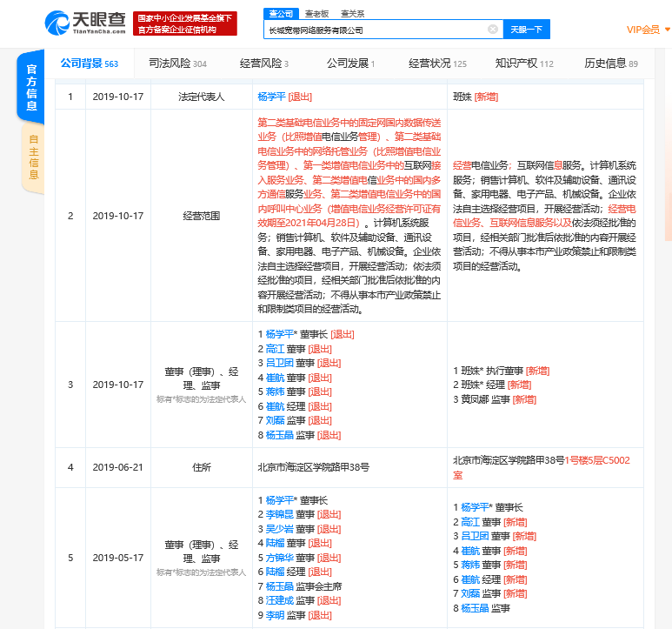This screenshot has height=629, width=672.
Task: Select 法定代表人 change item cell
Action: tap(202, 97)
